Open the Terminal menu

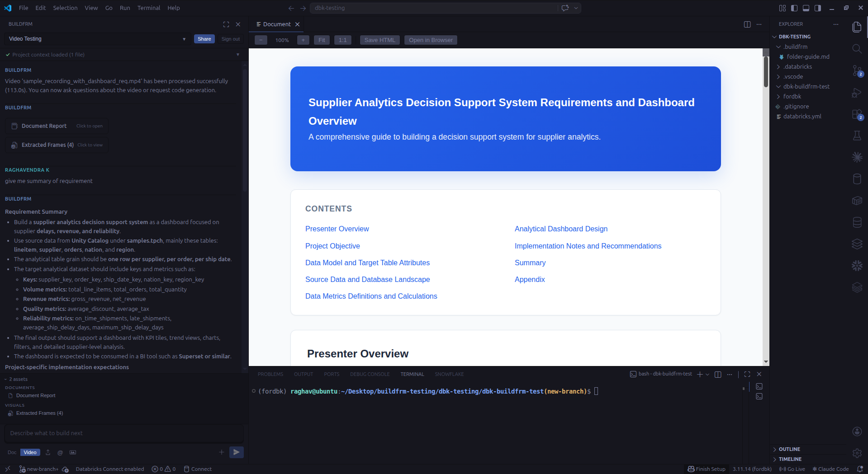click(149, 8)
